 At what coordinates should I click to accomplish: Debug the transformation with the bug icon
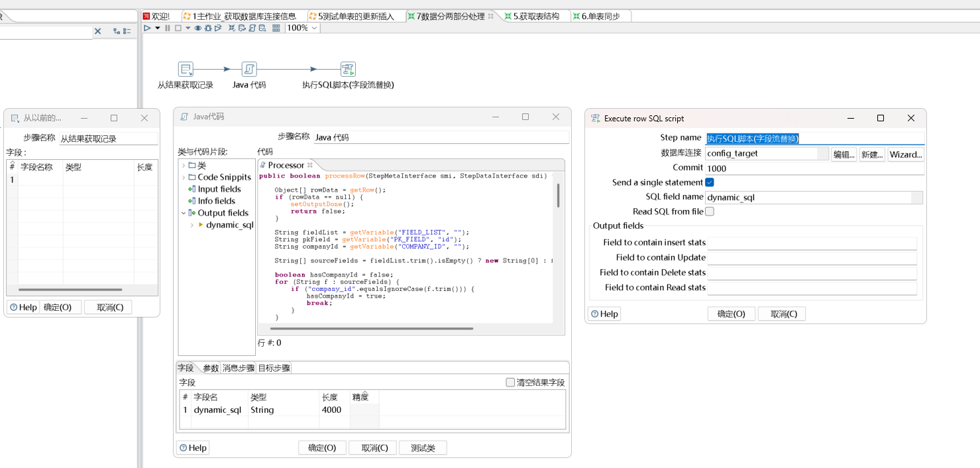208,28
